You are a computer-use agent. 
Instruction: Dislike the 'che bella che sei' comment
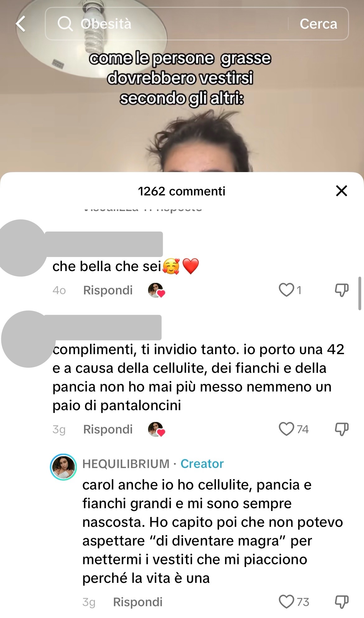point(341,290)
